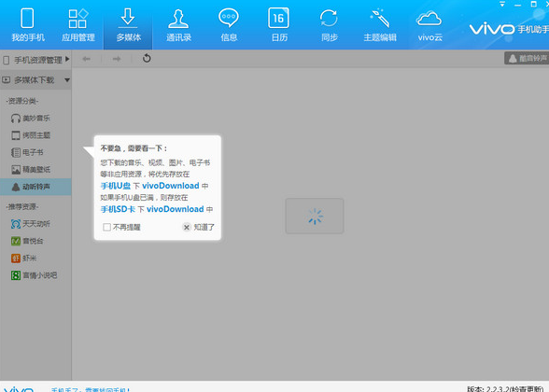Switch to the 多媒体 tab
The height and width of the screenshot is (392, 549).
pos(128,25)
